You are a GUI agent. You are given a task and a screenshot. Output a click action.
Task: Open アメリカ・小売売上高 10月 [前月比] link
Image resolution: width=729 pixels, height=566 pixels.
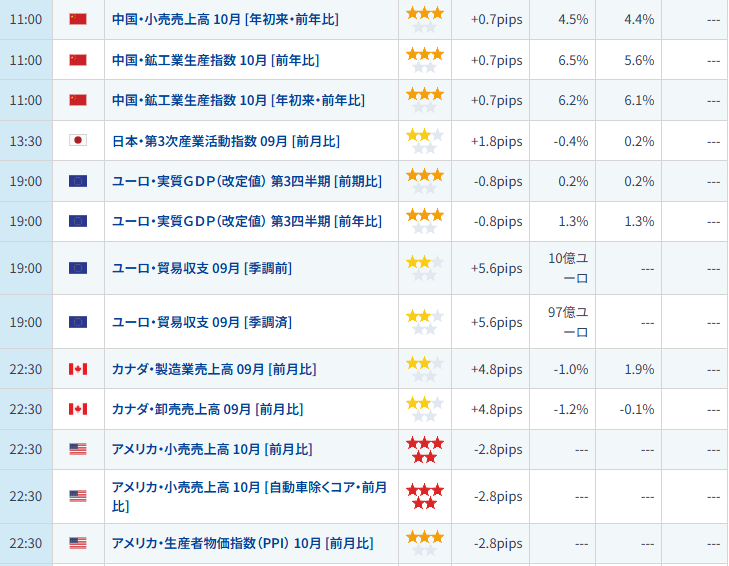point(212,449)
